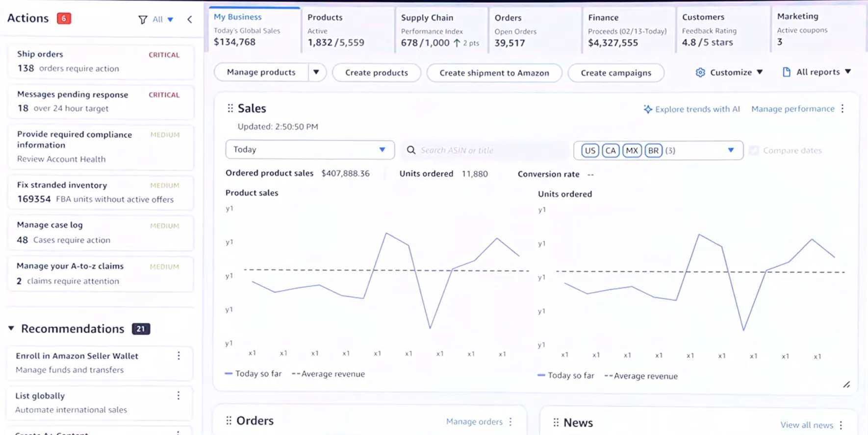
Task: Toggle the BR marketplace chip
Action: pyautogui.click(x=653, y=150)
